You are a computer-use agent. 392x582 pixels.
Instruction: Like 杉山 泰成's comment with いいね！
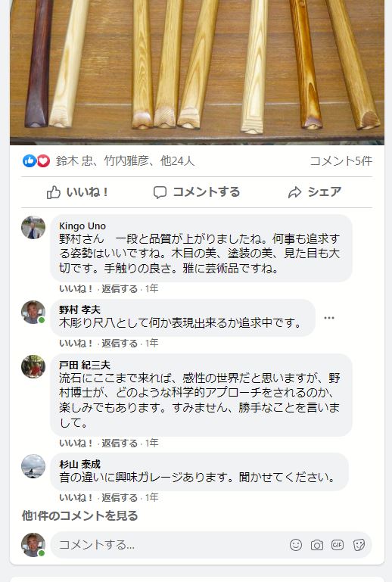[x=76, y=497]
